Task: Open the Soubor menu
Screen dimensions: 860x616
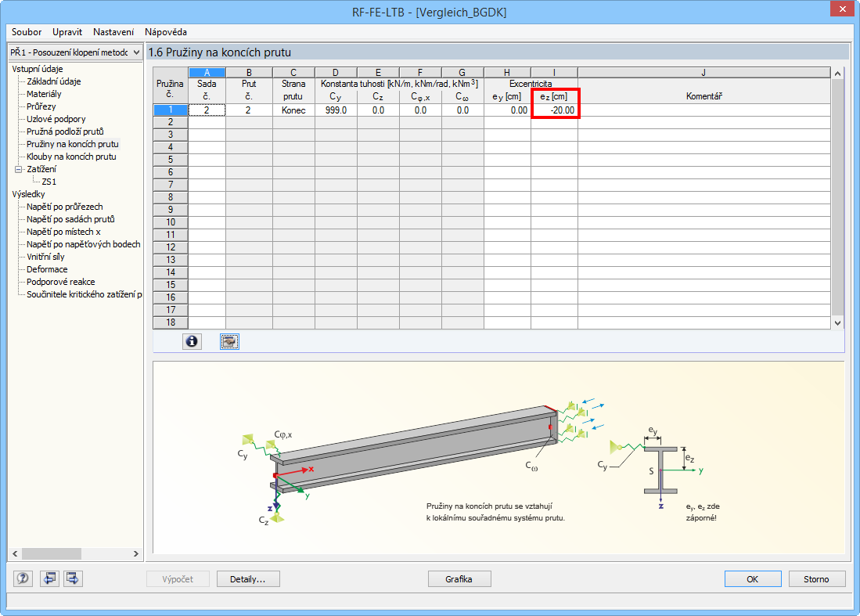Action: [27, 32]
